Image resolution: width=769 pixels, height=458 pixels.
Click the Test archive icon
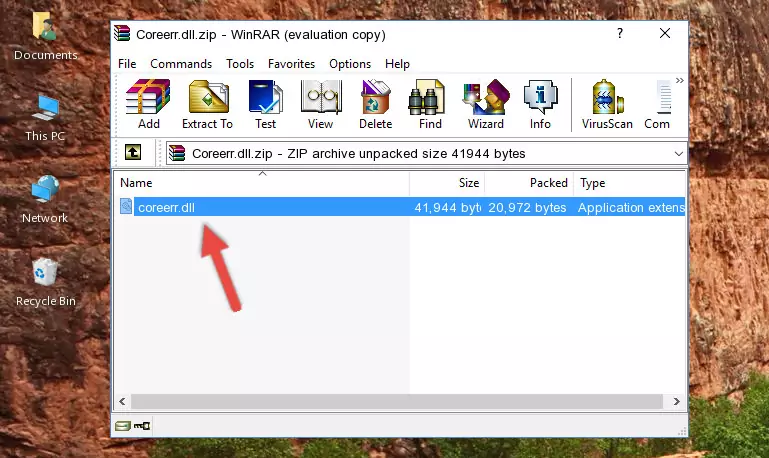click(x=265, y=104)
